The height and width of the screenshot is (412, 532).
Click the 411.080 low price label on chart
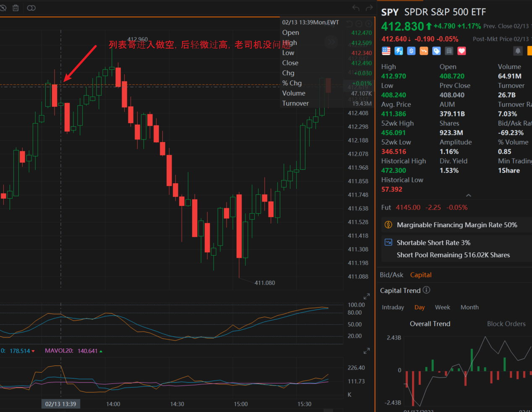click(x=265, y=283)
